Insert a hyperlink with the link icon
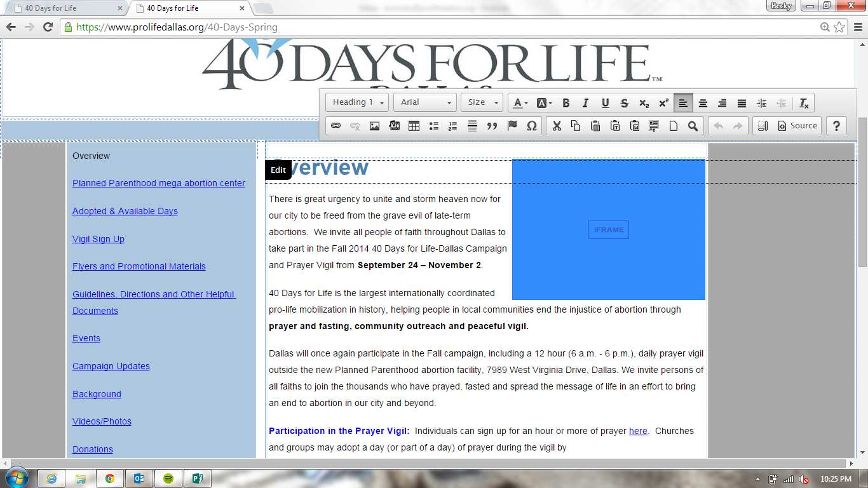 (336, 126)
